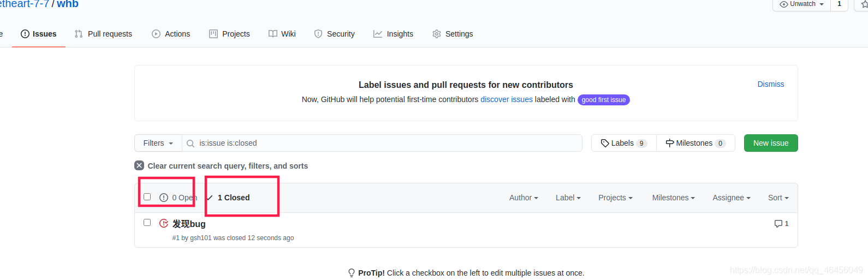Click the Labels tag icon
This screenshot has height=280, width=868.
click(x=605, y=143)
